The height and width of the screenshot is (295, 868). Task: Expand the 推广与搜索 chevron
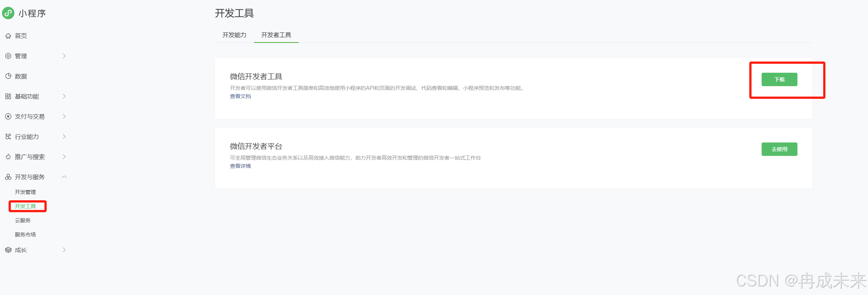click(x=64, y=157)
